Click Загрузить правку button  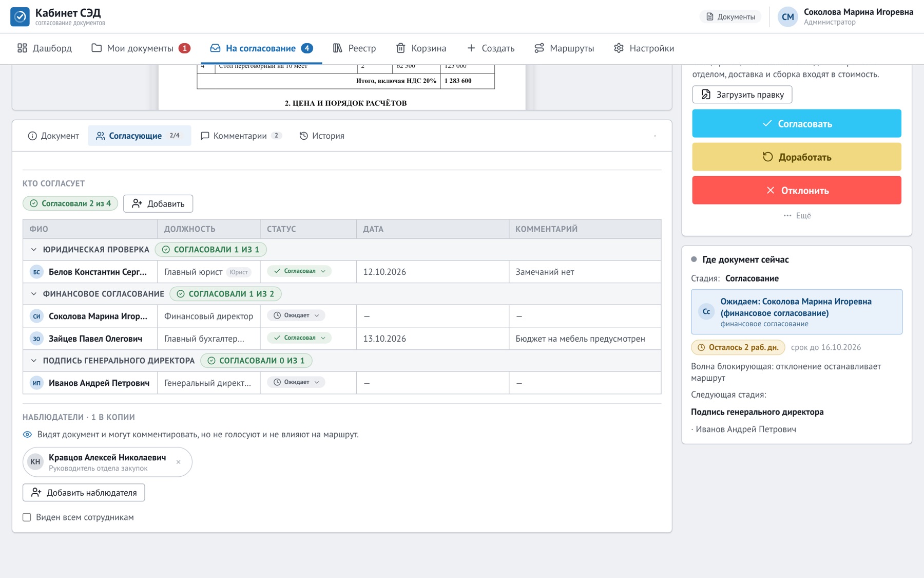[742, 95]
